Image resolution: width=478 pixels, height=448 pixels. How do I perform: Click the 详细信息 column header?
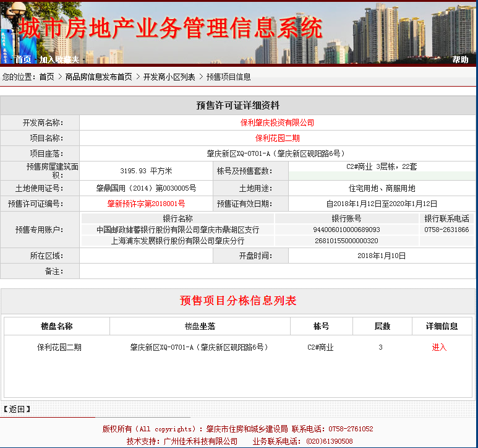(x=442, y=326)
